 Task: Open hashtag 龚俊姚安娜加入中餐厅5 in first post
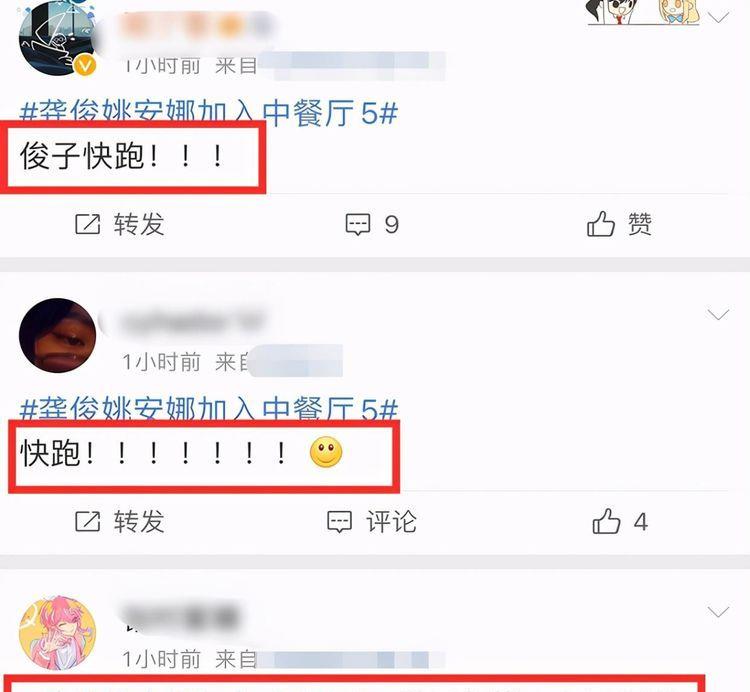coord(209,112)
